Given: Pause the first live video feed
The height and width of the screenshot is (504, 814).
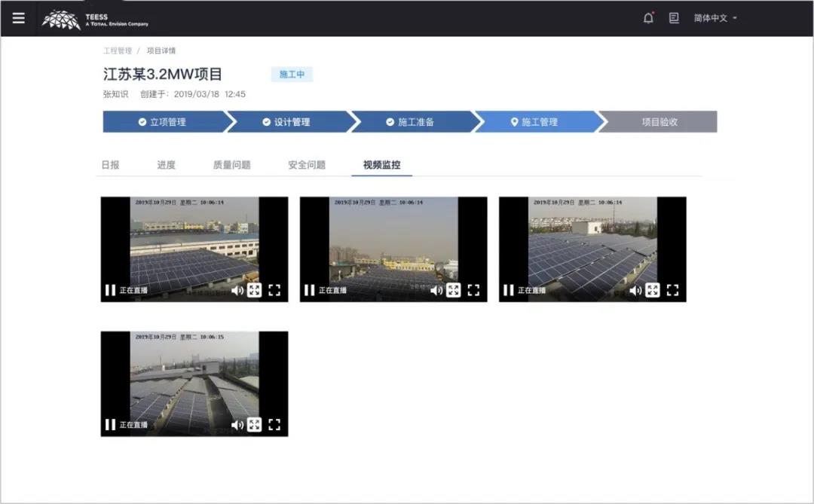Looking at the screenshot, I should pos(110,290).
